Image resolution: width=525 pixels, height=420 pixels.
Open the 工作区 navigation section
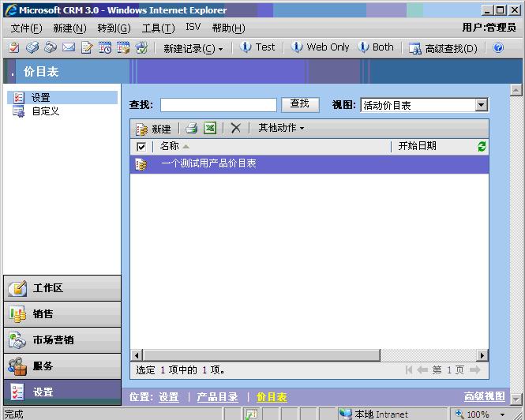coord(62,288)
